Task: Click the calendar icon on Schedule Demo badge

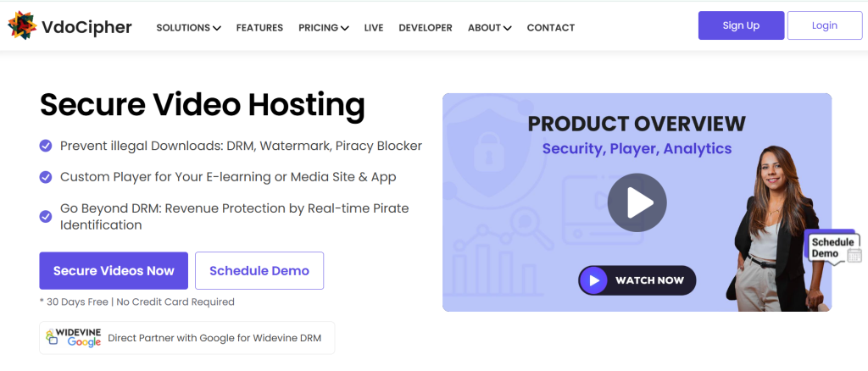Action: click(x=854, y=255)
